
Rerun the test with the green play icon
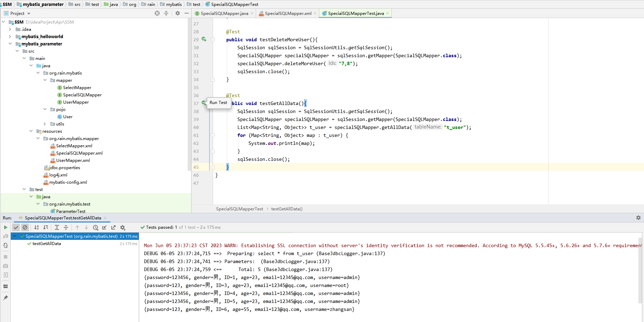pyautogui.click(x=6, y=227)
